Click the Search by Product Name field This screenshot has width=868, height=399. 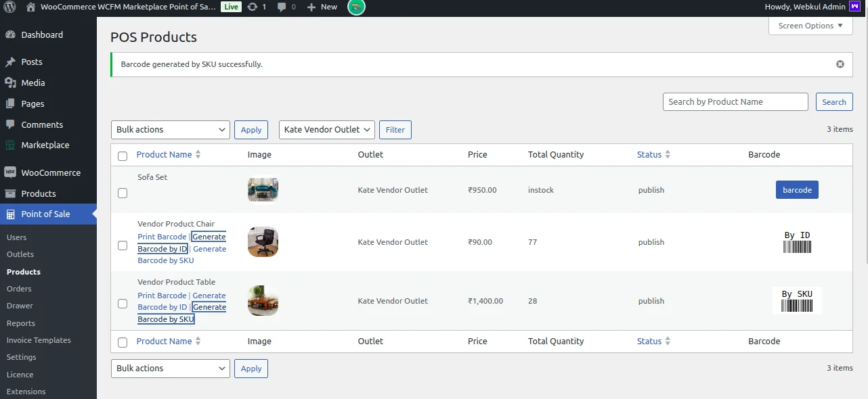tap(735, 102)
